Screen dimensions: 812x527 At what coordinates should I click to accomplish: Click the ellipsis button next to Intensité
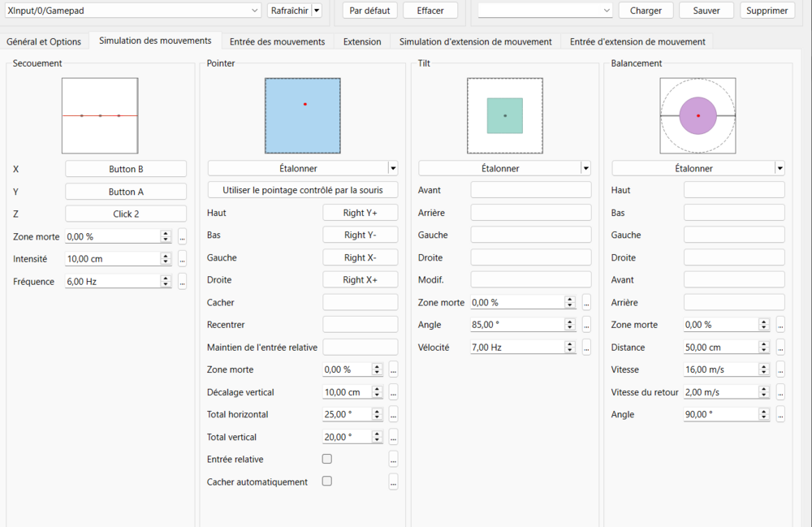[x=182, y=259]
